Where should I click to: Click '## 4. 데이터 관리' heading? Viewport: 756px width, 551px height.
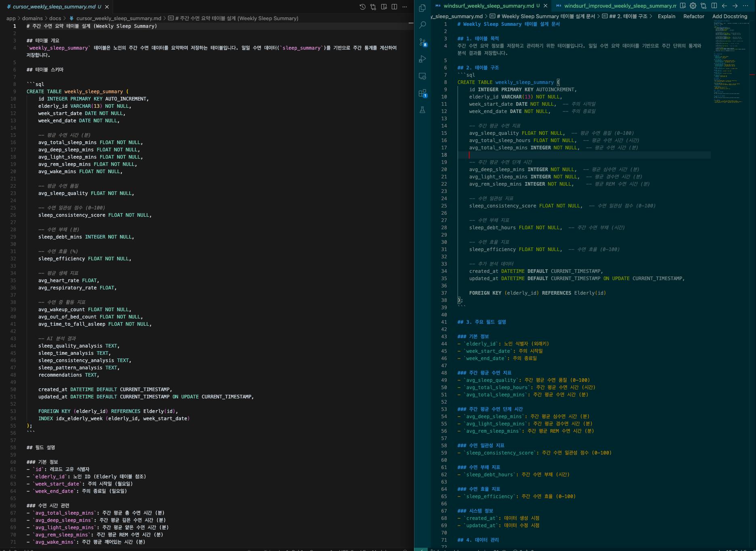[x=478, y=540]
